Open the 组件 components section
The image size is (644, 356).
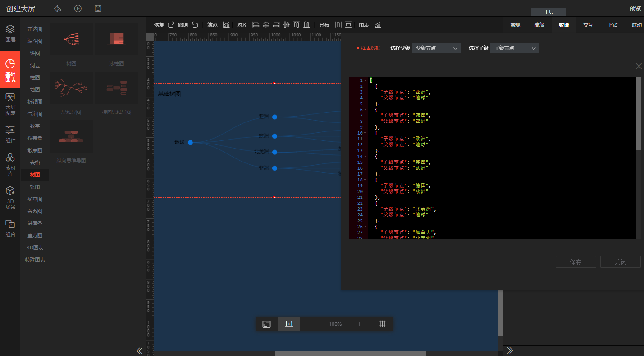click(10, 134)
